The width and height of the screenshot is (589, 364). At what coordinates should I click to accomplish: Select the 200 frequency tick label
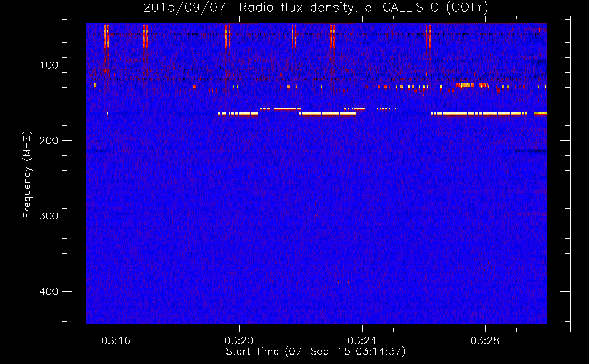click(49, 141)
